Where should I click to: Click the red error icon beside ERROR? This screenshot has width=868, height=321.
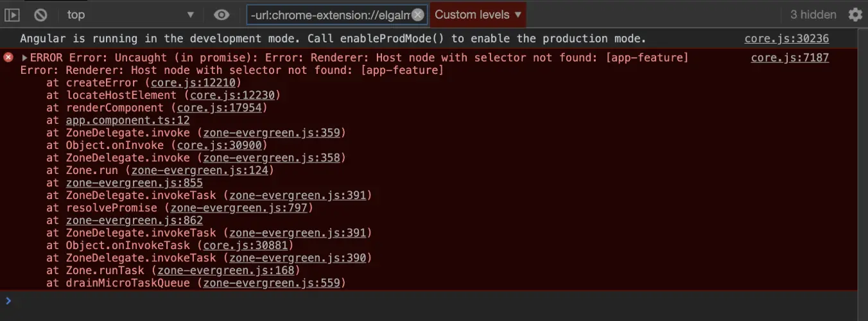tap(8, 57)
